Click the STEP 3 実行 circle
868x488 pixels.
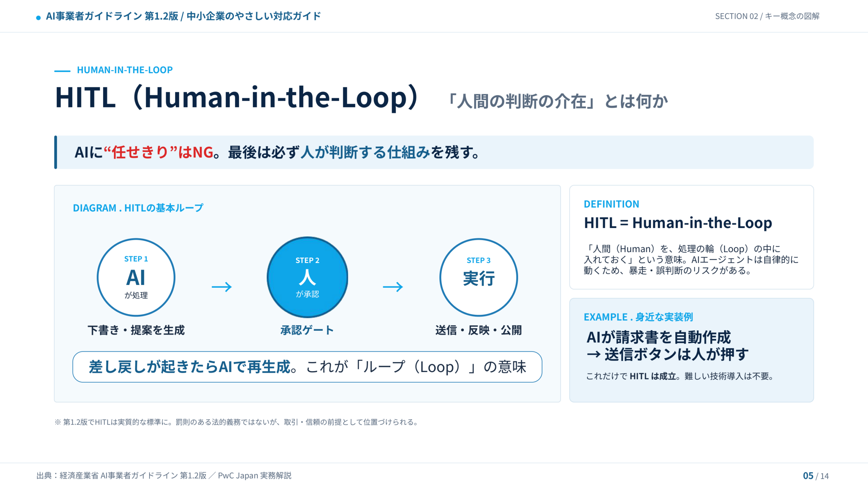coord(478,277)
